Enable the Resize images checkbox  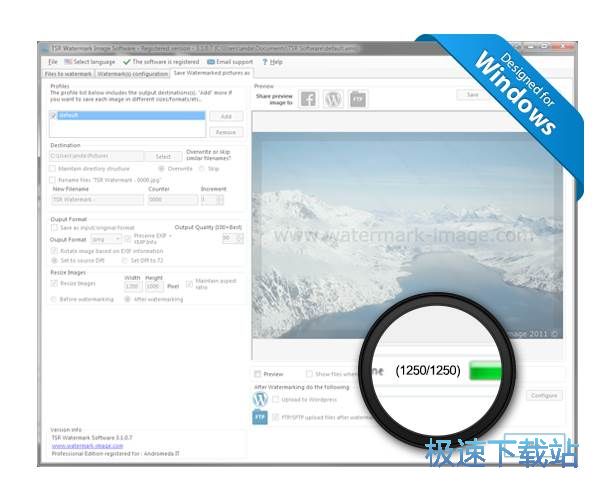[x=54, y=283]
